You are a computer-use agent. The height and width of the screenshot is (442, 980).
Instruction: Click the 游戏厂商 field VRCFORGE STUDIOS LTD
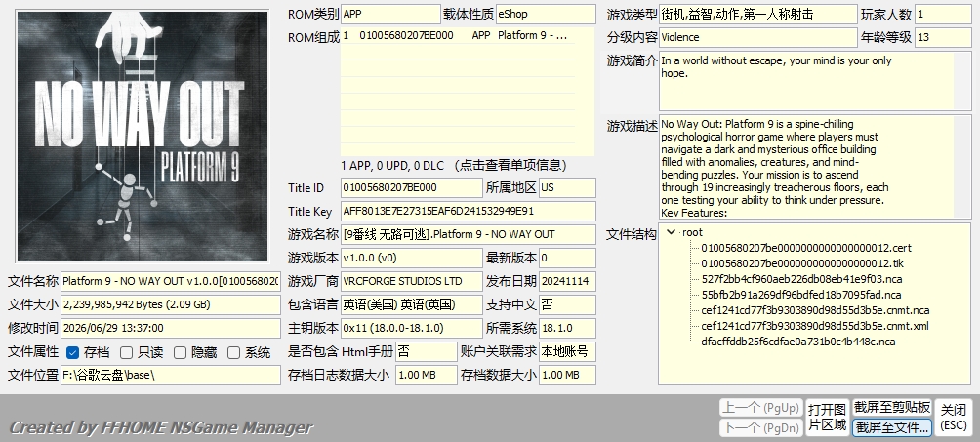pyautogui.click(x=411, y=281)
